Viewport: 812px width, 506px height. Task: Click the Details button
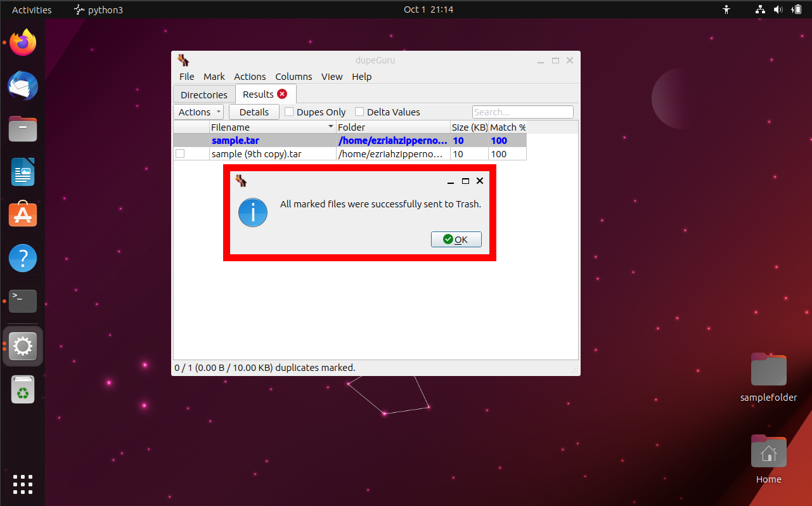[254, 112]
